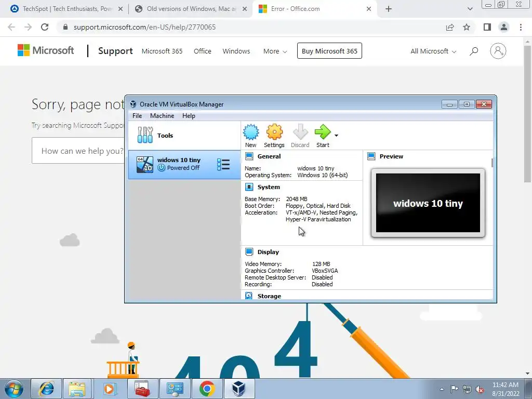Click the Preview panel icon
The height and width of the screenshot is (399, 532).
tap(371, 156)
